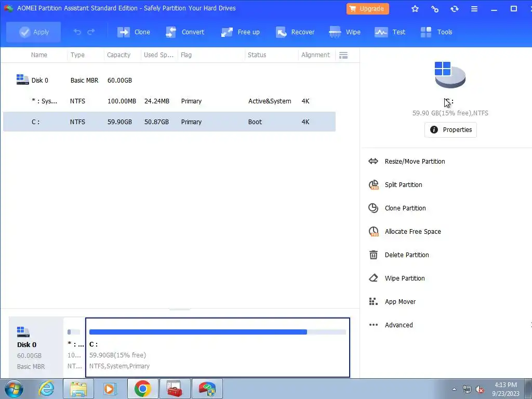The width and height of the screenshot is (532, 399).
Task: Choose Resize/Move Partition
Action: (415, 161)
